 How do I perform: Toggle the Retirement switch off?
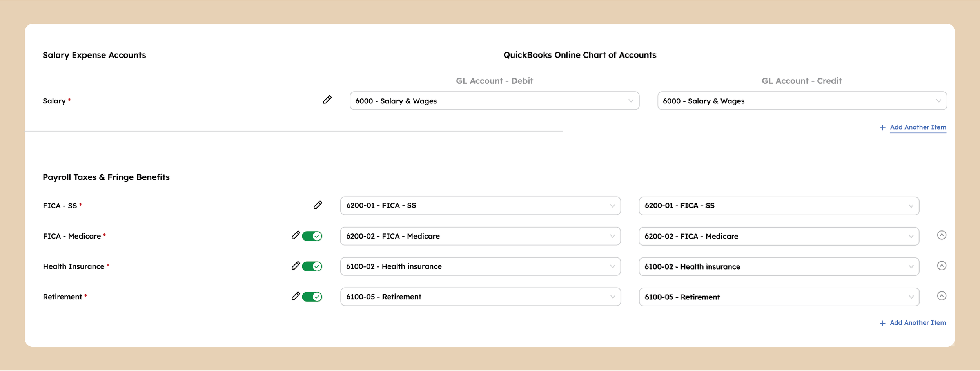312,297
